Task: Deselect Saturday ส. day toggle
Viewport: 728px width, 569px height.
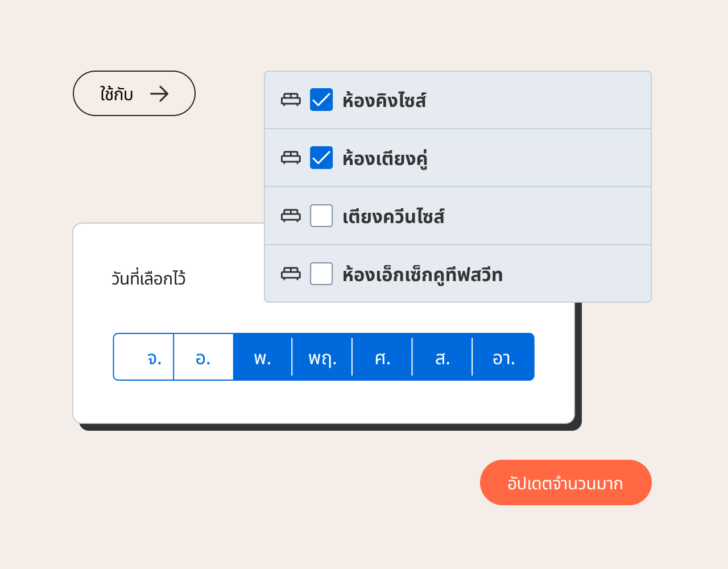Action: [442, 357]
